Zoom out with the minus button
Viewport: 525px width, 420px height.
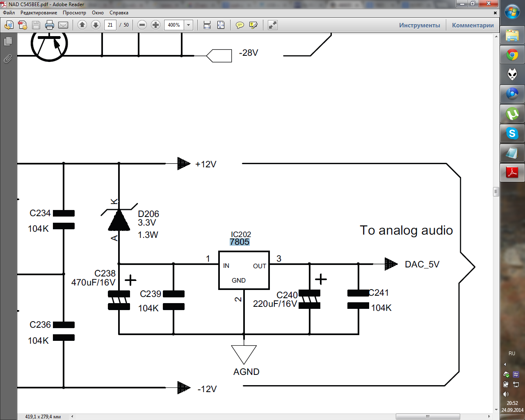click(142, 25)
